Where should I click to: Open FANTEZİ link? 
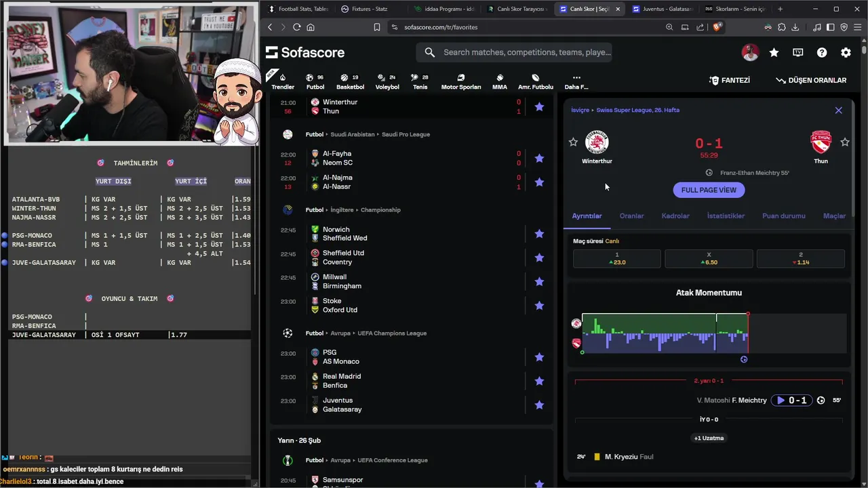pos(730,80)
